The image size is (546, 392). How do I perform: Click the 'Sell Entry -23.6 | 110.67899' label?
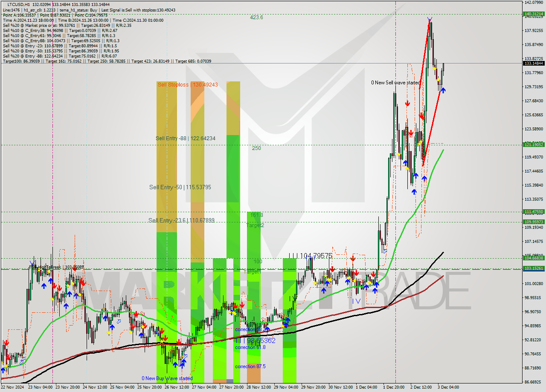[181, 220]
